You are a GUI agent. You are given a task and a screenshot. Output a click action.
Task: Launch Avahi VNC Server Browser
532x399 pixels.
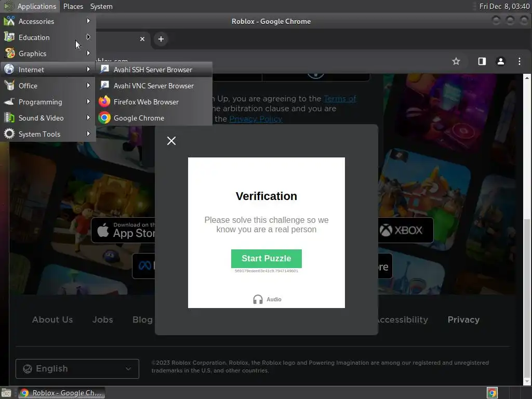pyautogui.click(x=154, y=86)
